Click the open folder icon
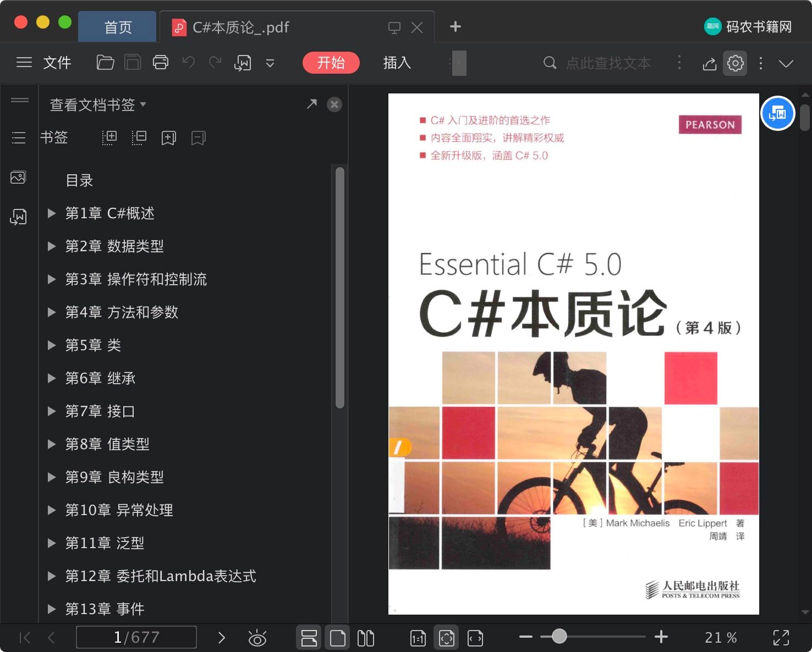The height and width of the screenshot is (652, 812). [x=105, y=63]
